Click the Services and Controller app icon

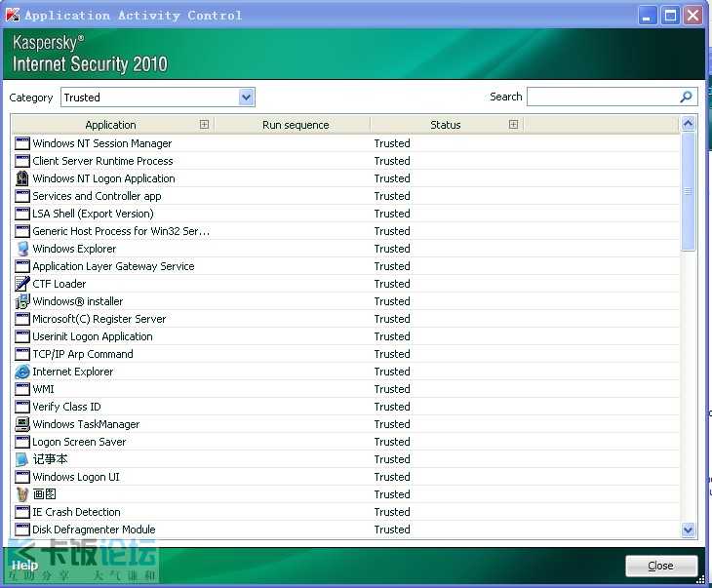(22, 196)
